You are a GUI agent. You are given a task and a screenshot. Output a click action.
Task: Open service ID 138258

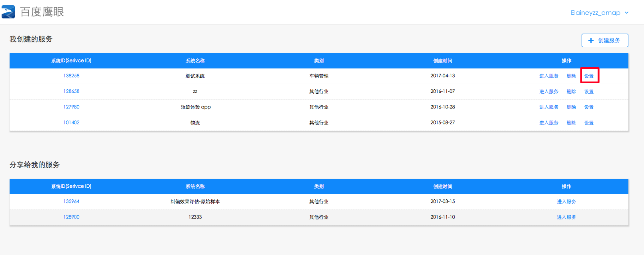71,76
